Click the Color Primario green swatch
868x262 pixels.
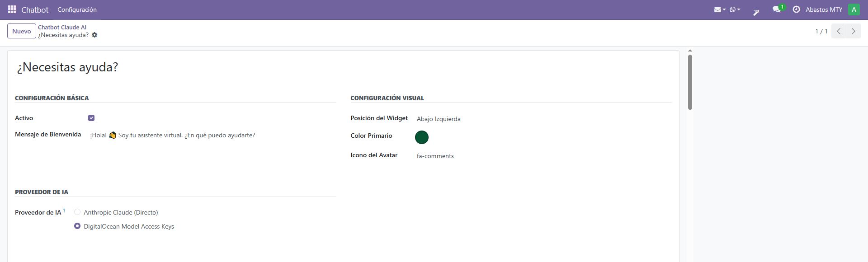[421, 137]
